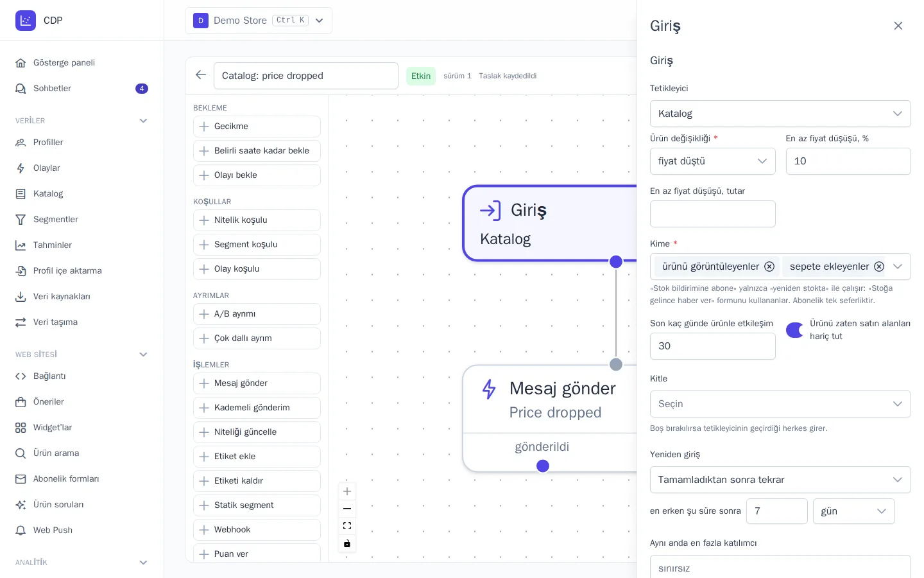This screenshot has height=578, width=924.
Task: Open the Yeniden giriş dropdown
Action: (780, 480)
